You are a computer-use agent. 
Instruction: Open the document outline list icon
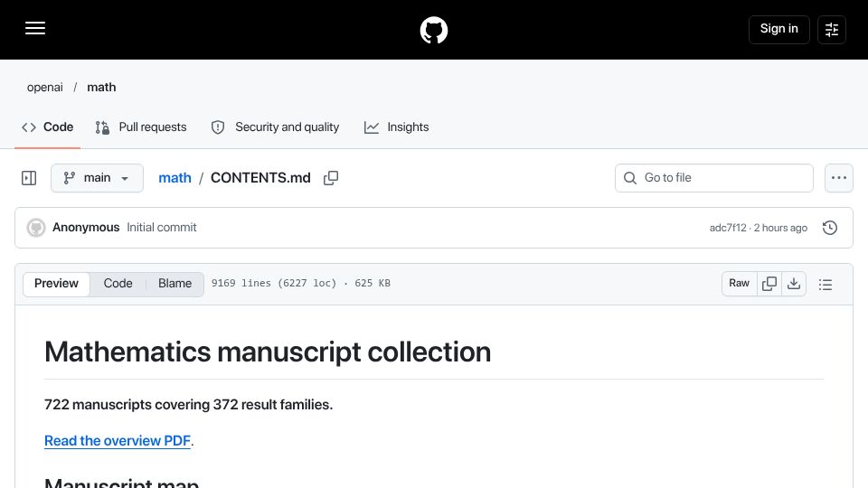click(826, 285)
